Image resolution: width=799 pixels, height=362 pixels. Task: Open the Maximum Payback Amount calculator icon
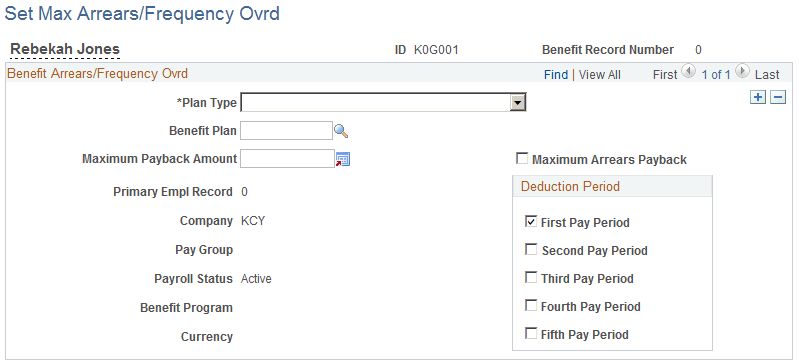coord(342,160)
